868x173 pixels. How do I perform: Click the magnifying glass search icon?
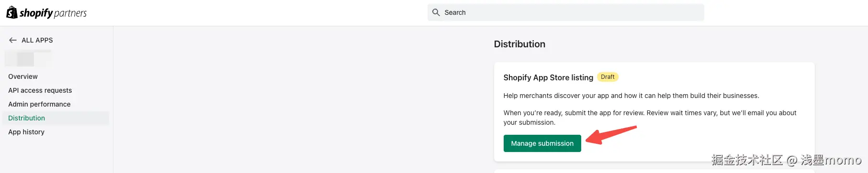pyautogui.click(x=436, y=12)
